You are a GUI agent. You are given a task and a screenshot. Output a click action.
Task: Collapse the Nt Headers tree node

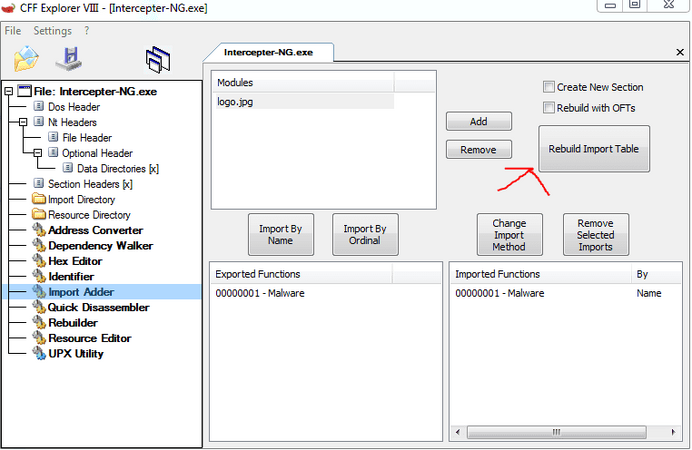pyautogui.click(x=23, y=122)
